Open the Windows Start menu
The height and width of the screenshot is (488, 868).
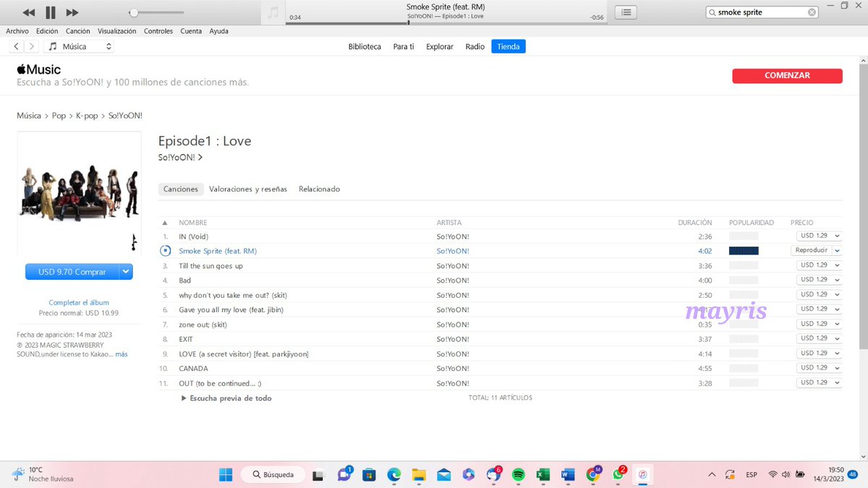(x=226, y=474)
